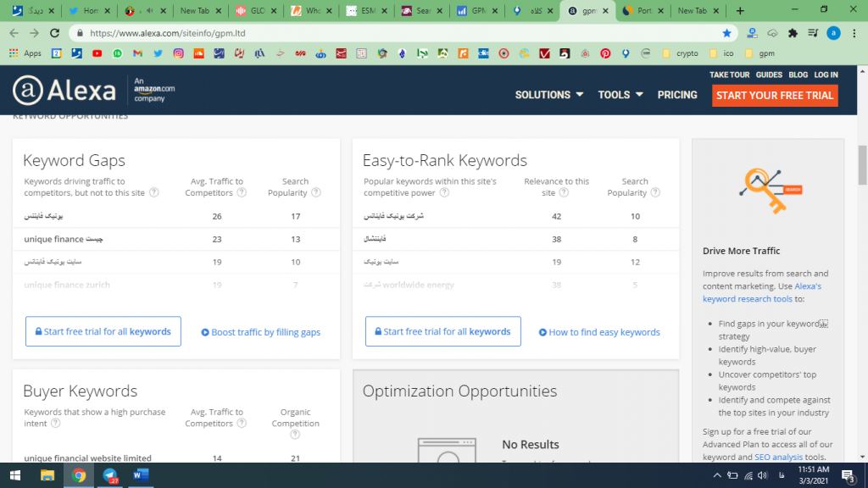The image size is (868, 488).
Task: Click the Alexa logo in the header
Action: (64, 91)
